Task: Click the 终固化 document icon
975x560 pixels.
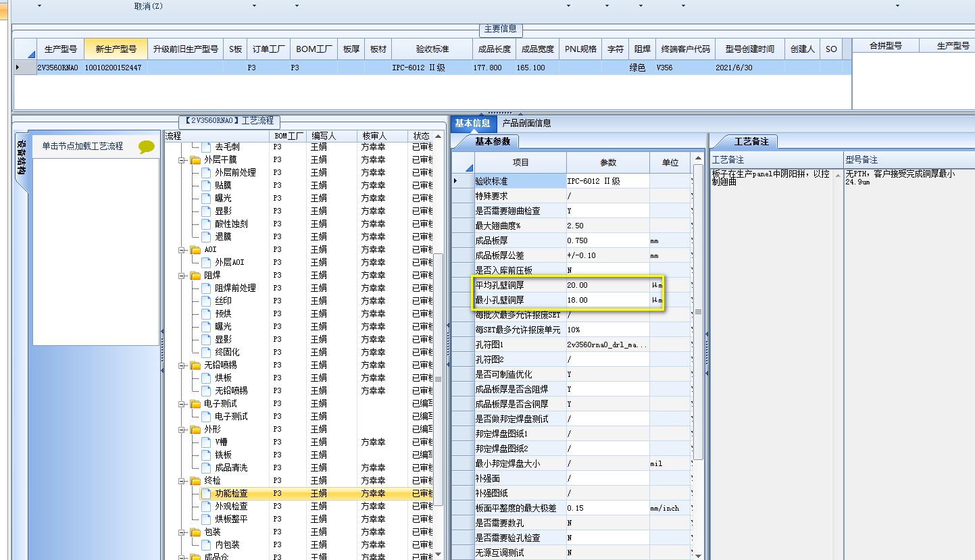Action: click(x=206, y=353)
